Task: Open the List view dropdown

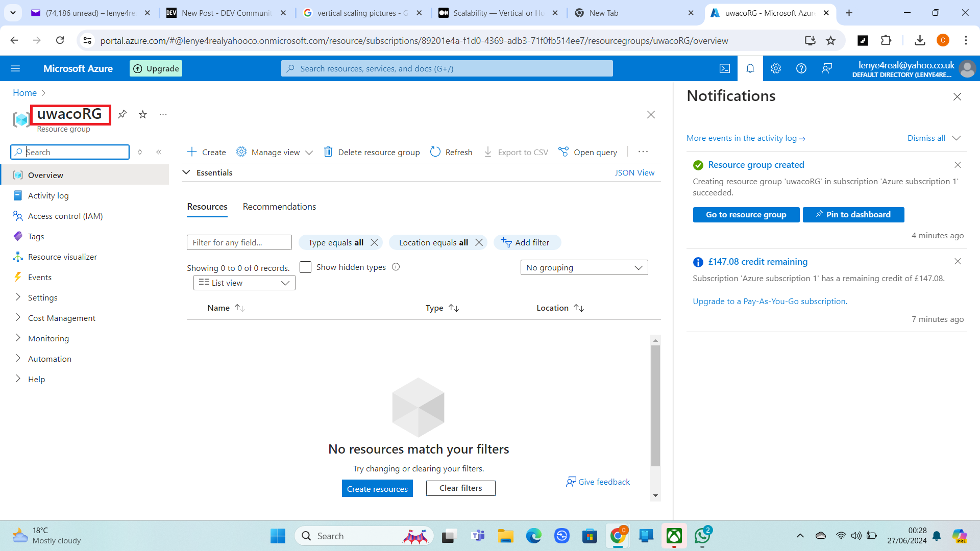Action: coord(244,283)
